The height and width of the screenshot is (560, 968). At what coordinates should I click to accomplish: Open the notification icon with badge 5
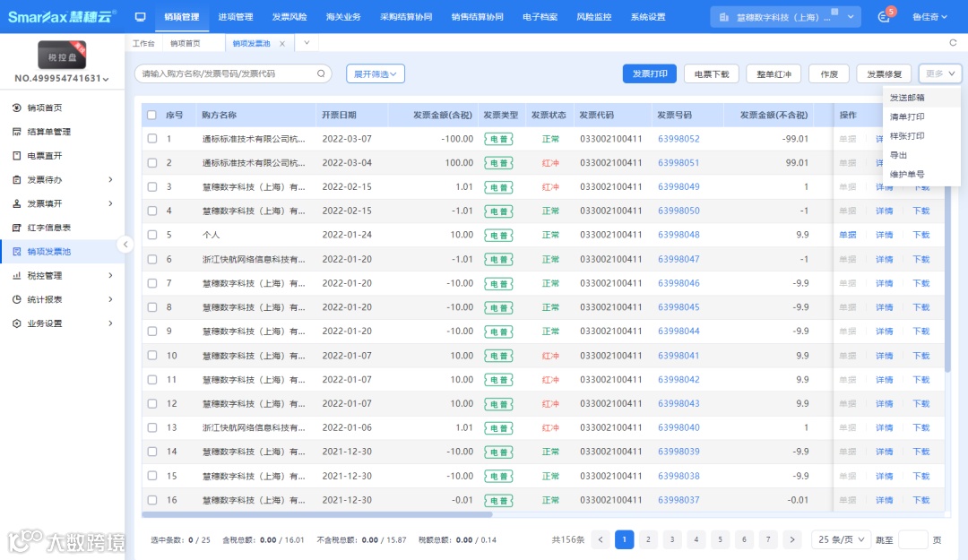click(885, 17)
